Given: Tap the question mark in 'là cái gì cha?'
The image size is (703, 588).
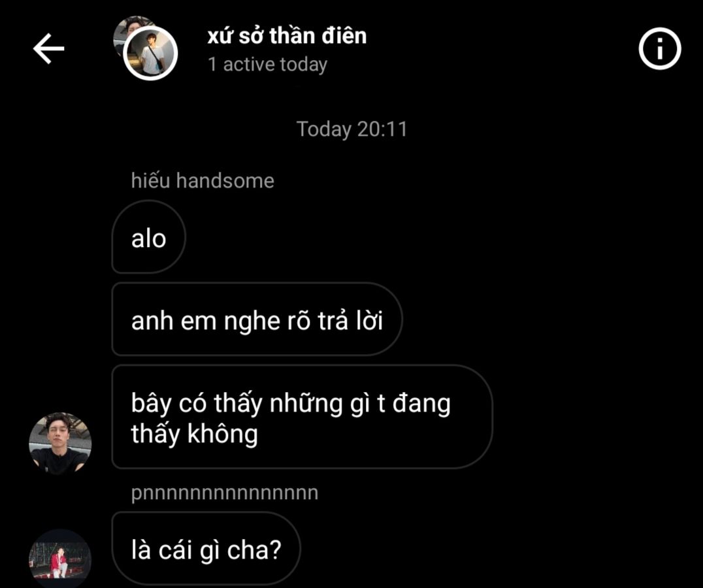Looking at the screenshot, I should [x=275, y=549].
